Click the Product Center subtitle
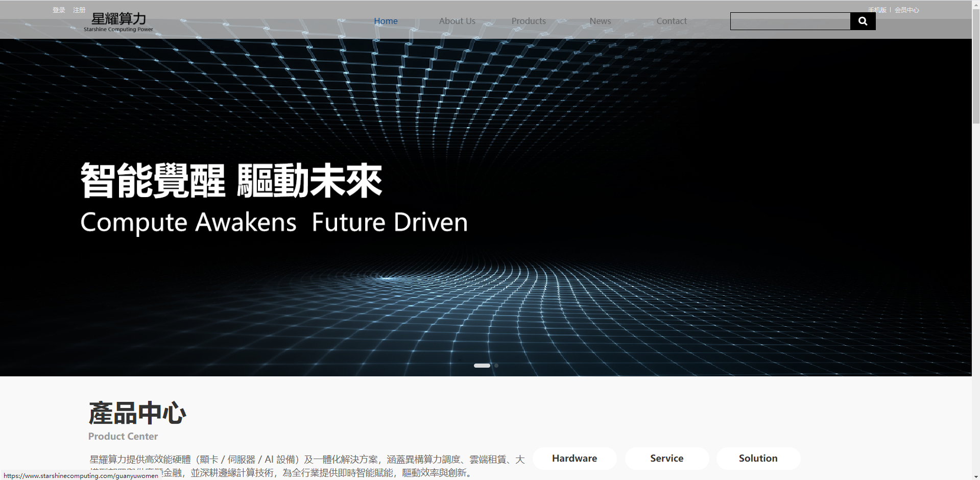 (x=123, y=437)
